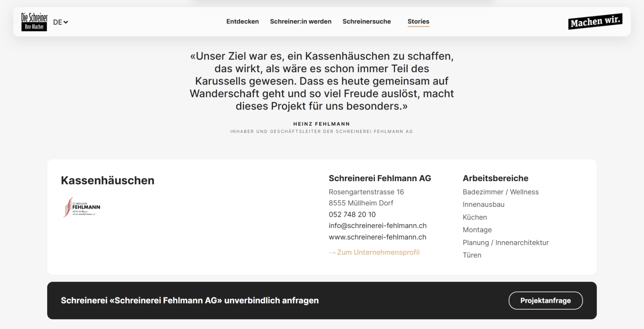The image size is (644, 329).
Task: Click the INHABER UND GESCHÄFTSLEITER caption
Action: click(x=322, y=131)
